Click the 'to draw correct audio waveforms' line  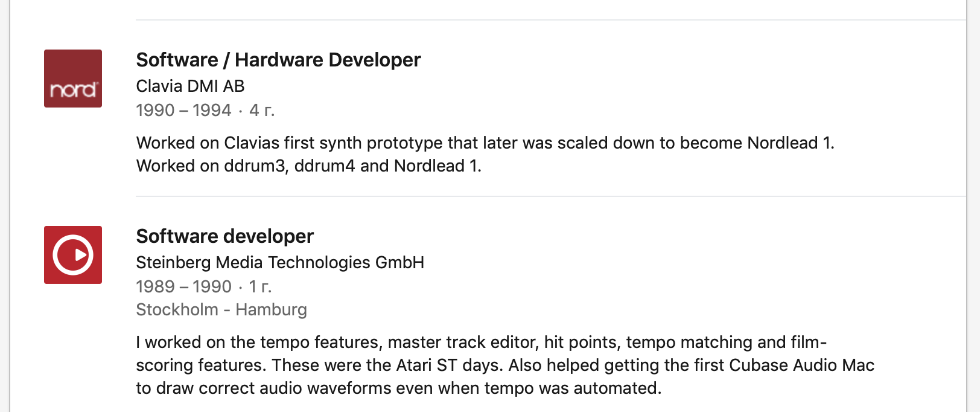399,388
